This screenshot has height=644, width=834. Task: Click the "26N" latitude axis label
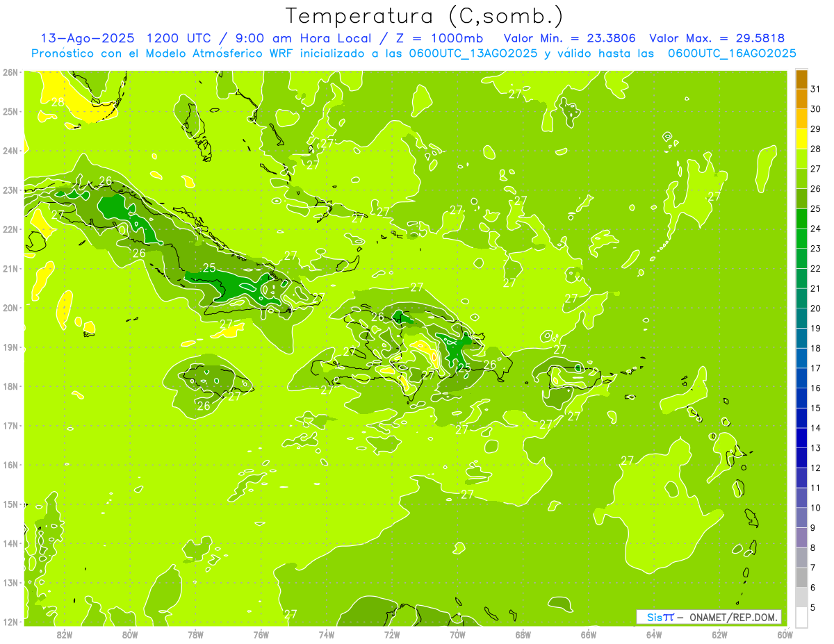10,72
